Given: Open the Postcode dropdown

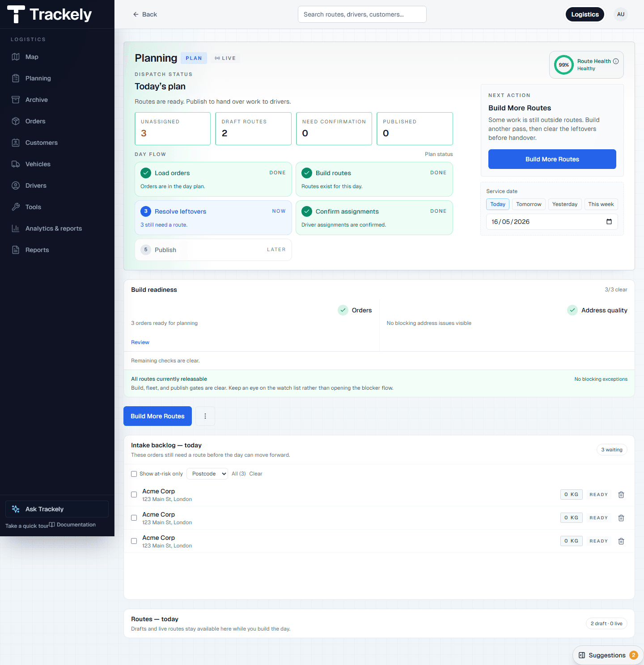Looking at the screenshot, I should [208, 474].
